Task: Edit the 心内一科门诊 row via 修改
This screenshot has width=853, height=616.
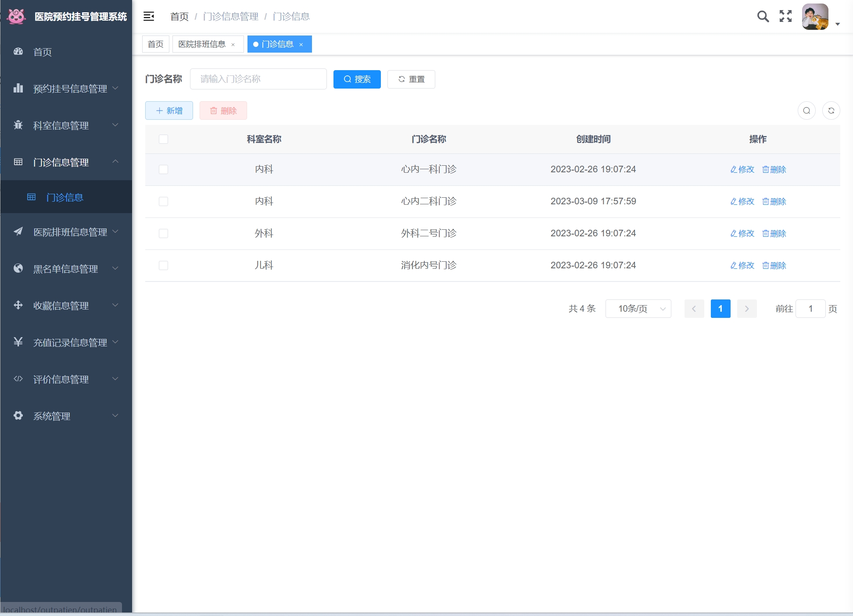Action: (x=742, y=170)
